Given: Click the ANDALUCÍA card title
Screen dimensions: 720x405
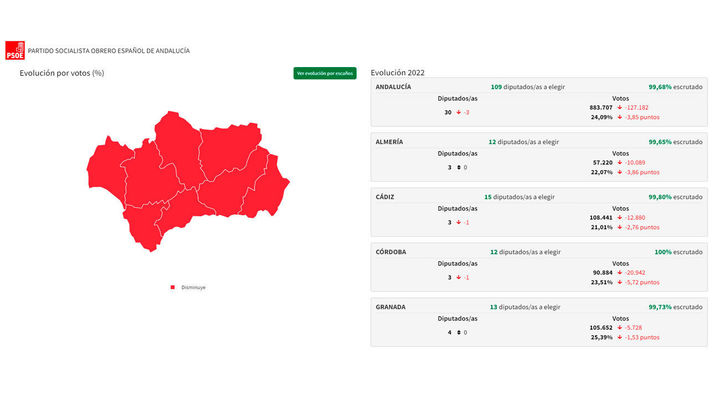Looking at the screenshot, I should click(393, 87).
